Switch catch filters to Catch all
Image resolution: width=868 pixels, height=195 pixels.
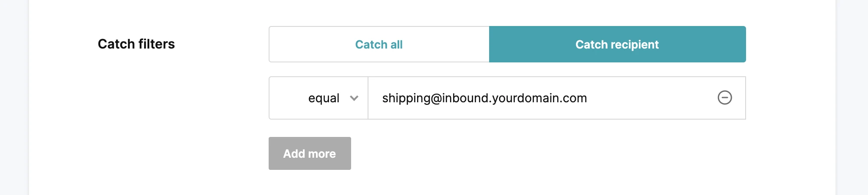click(x=379, y=44)
